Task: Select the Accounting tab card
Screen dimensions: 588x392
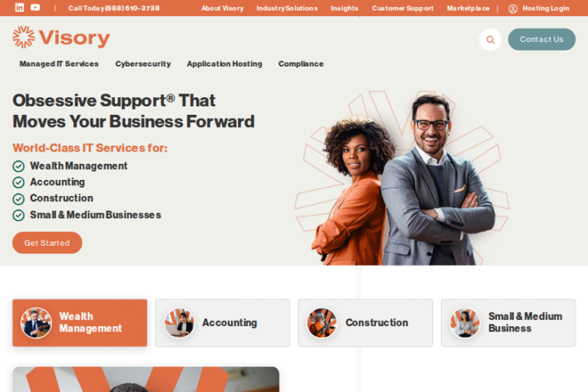Action: (x=223, y=322)
